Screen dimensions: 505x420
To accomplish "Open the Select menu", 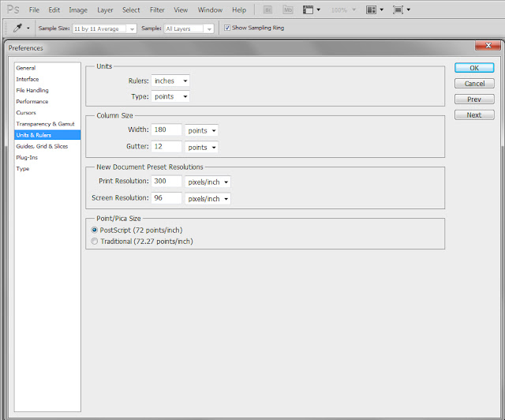I will point(131,10).
